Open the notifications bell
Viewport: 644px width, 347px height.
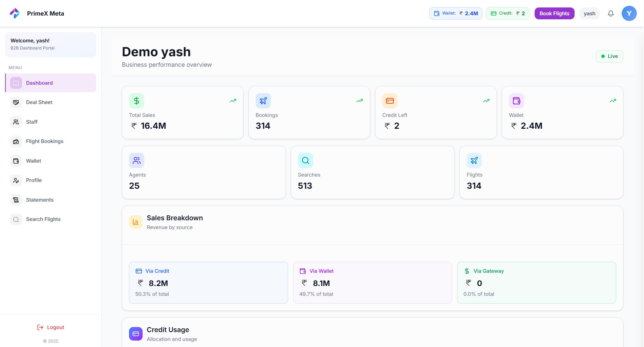tap(611, 14)
